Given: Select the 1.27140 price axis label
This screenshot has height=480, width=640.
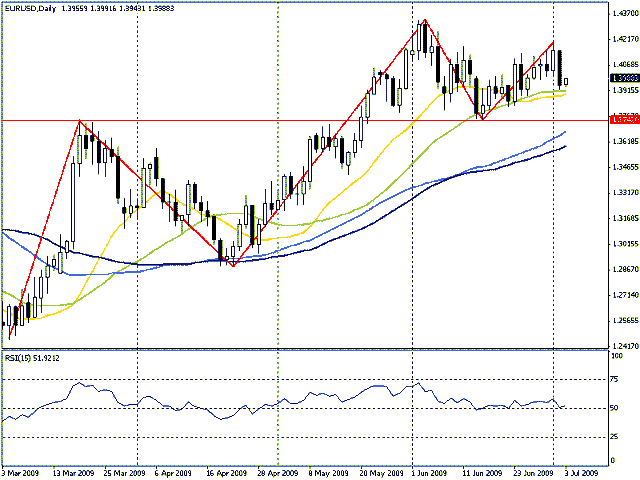Looking at the screenshot, I should pyautogui.click(x=624, y=295).
